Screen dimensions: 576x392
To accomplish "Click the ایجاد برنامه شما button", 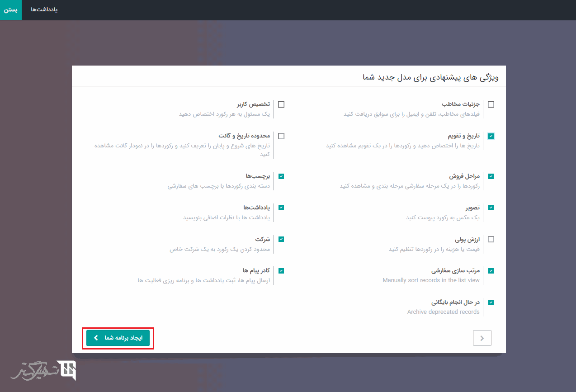I will (118, 338).
